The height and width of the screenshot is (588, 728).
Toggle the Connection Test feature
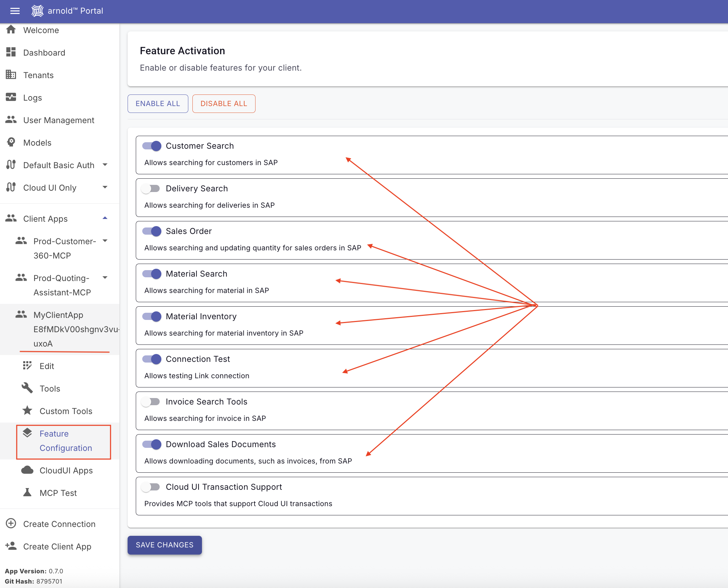point(151,359)
